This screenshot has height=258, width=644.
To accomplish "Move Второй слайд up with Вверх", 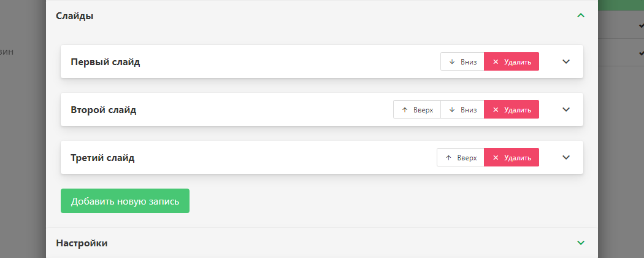I will (x=417, y=109).
